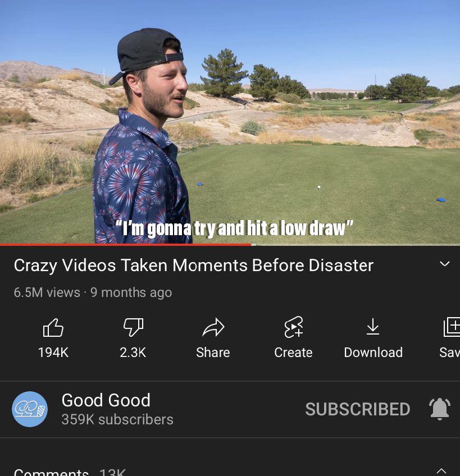460x476 pixels.
Task: Tap the Share arrow icon
Action: pos(213,327)
